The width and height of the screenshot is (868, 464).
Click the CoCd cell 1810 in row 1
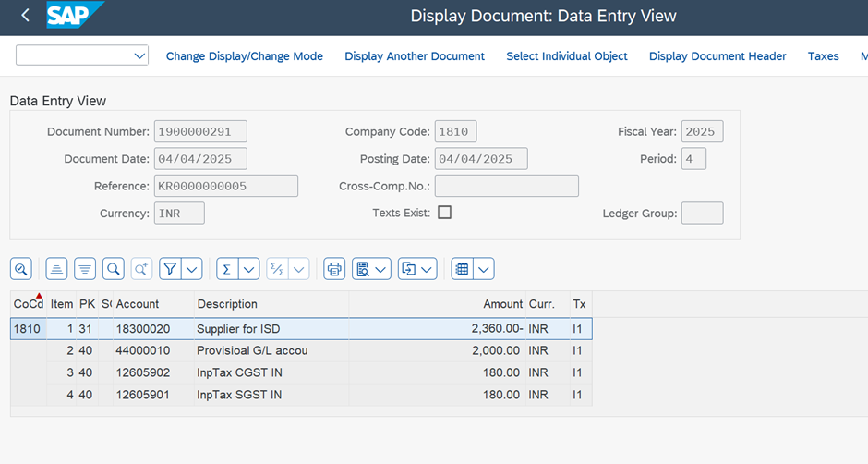click(x=29, y=329)
